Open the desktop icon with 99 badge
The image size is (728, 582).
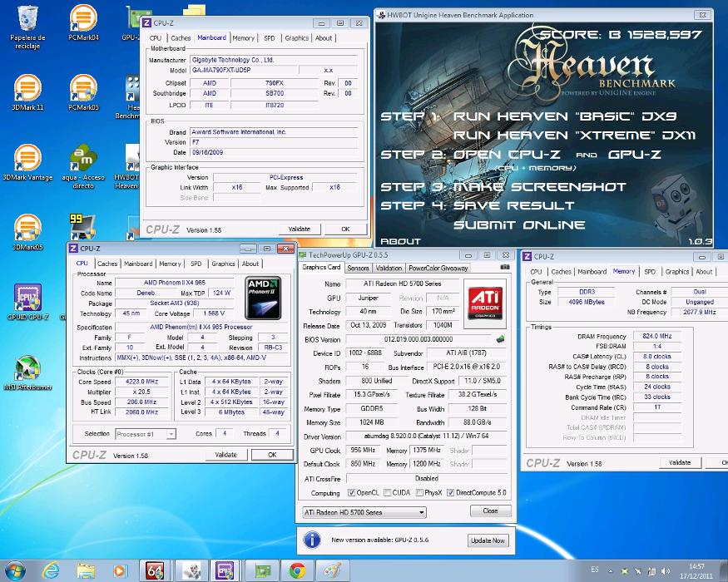point(82,227)
